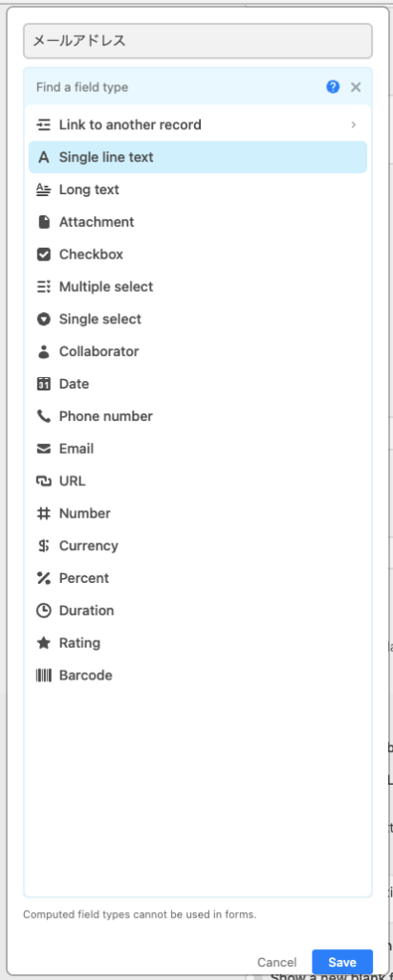Pick the URL link icon
Image resolution: width=393 pixels, height=980 pixels.
point(43,481)
